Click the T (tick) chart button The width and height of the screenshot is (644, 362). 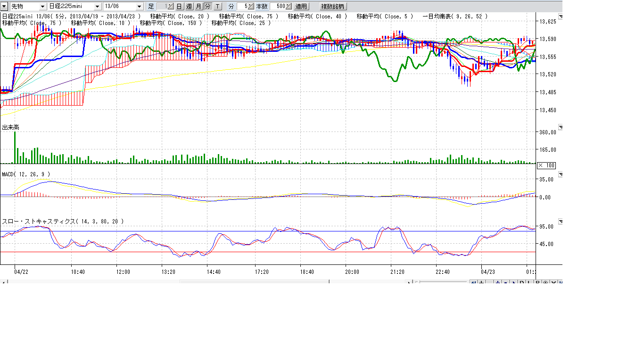pos(217,7)
